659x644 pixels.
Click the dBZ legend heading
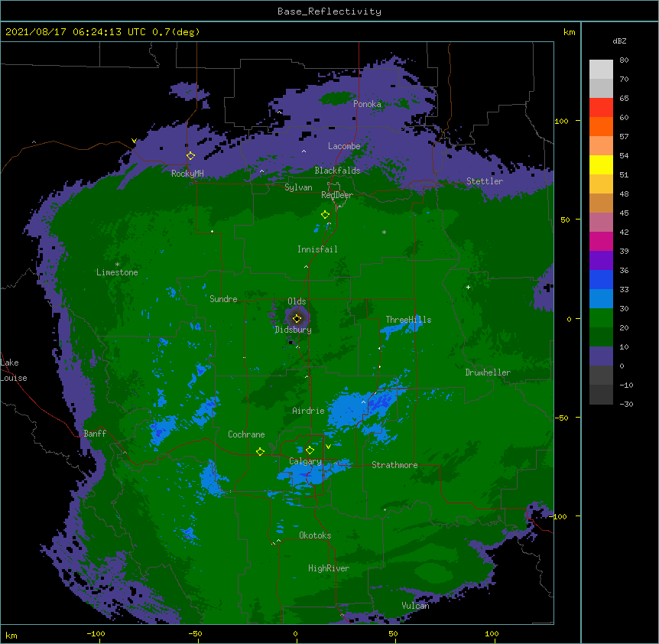(x=619, y=41)
